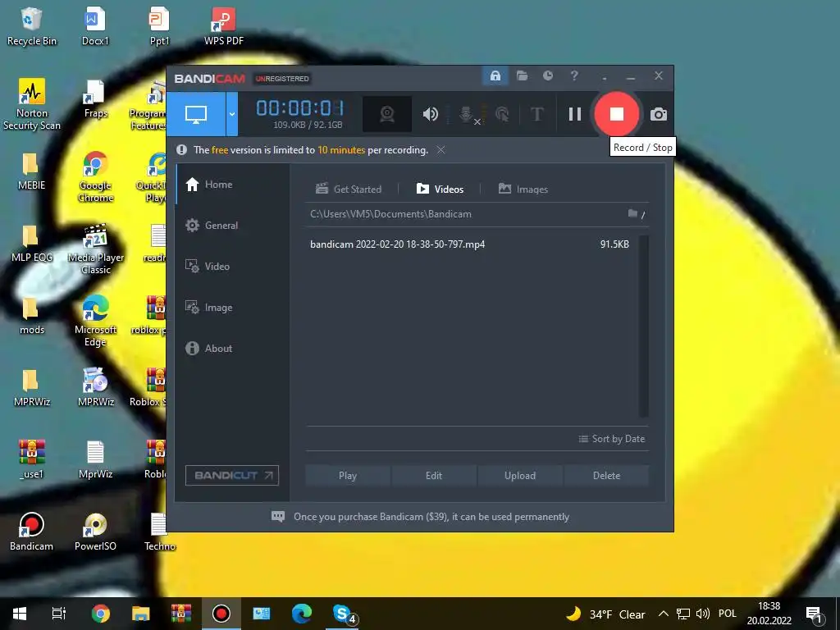Select the MLP EQG folder
Image resolution: width=840 pixels, height=630 pixels.
click(32, 243)
